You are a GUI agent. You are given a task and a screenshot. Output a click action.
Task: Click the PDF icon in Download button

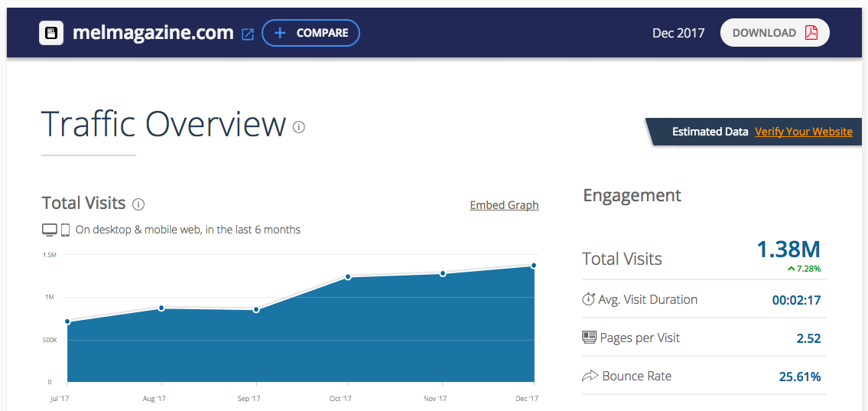811,33
